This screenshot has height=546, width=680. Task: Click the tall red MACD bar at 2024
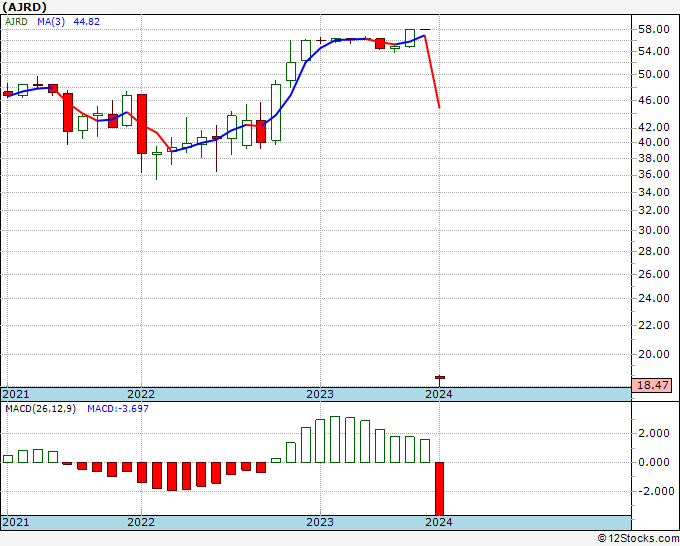[440, 489]
